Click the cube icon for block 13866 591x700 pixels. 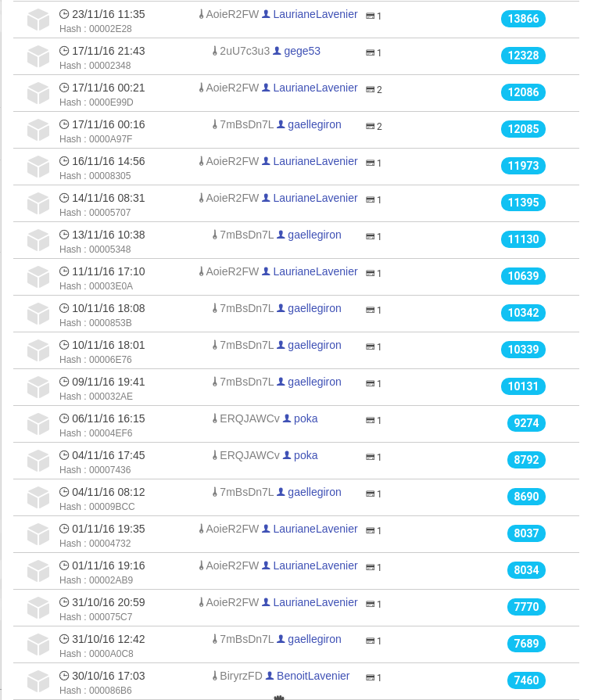(38, 20)
